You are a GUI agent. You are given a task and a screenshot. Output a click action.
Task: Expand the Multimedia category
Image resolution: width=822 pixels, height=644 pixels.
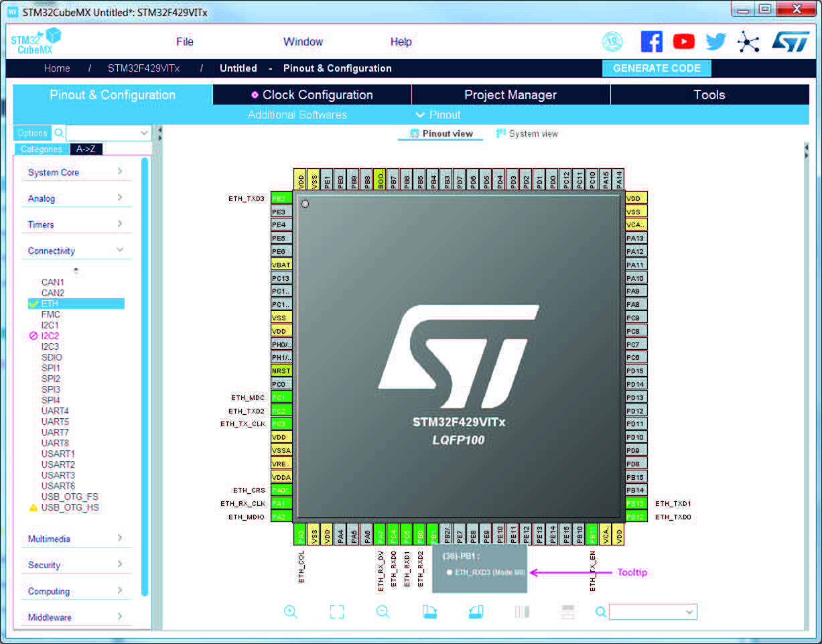point(75,539)
